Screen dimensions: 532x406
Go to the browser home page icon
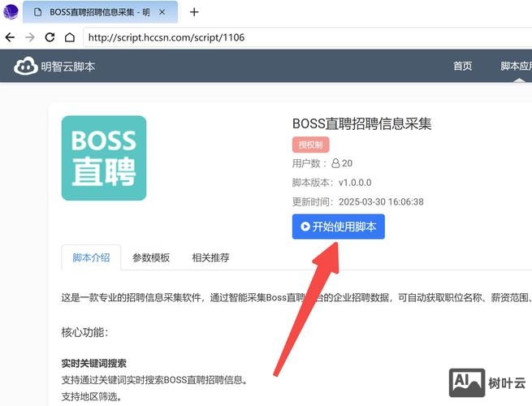(70, 37)
